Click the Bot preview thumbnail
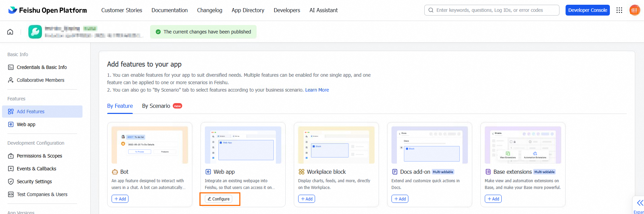The image size is (644, 214). point(150,145)
